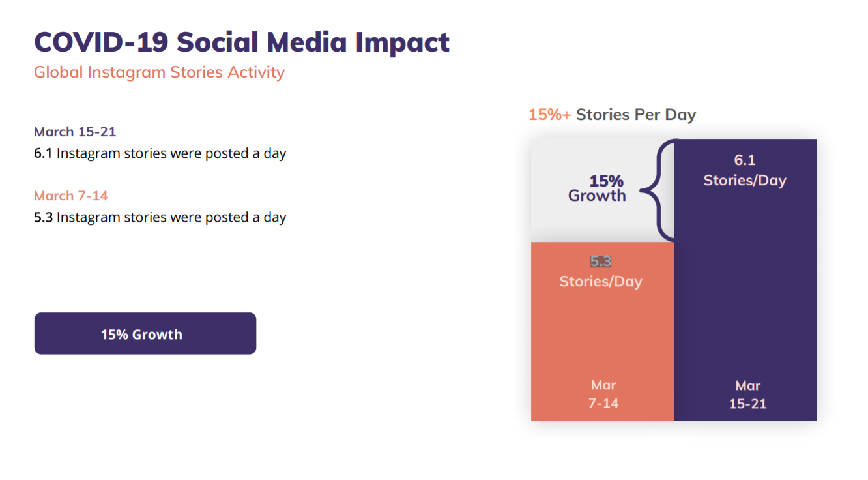
Task: Click the Mar 7-14 bar label
Action: (x=603, y=394)
